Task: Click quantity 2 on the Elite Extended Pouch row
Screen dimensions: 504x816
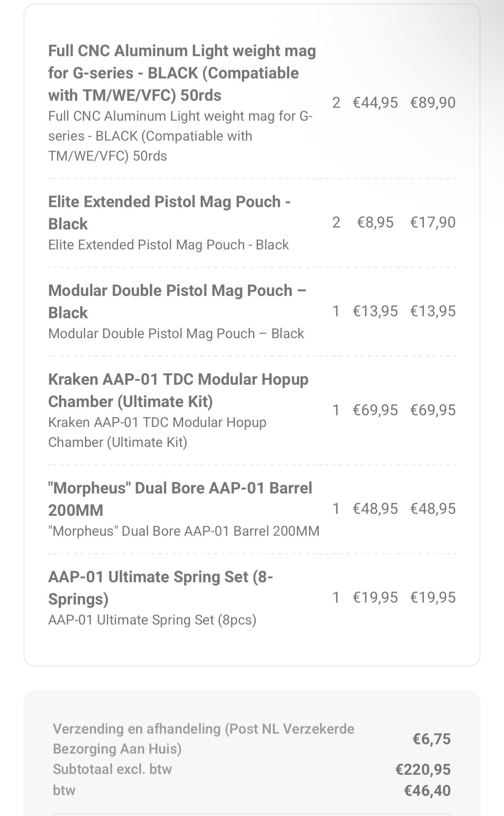Action: (336, 222)
